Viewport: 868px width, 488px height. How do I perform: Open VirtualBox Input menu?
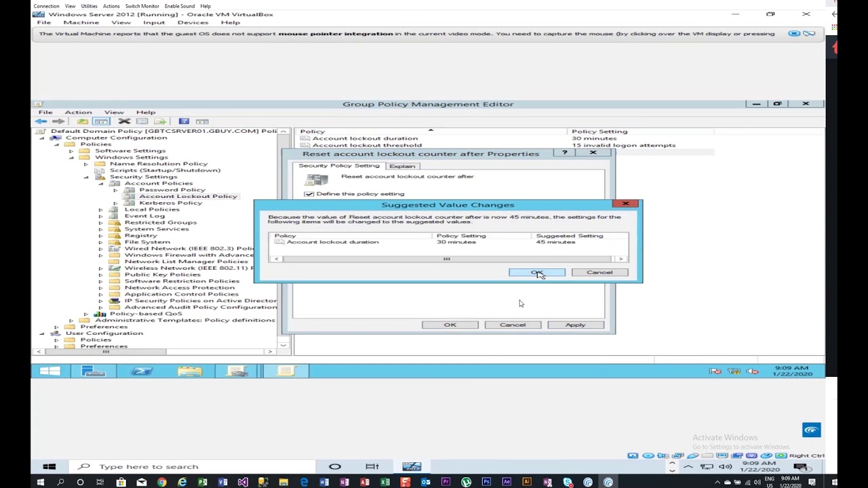[154, 22]
